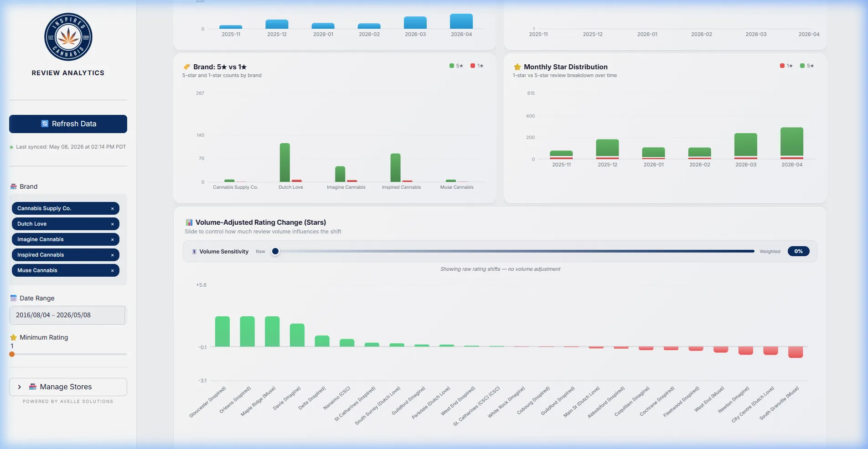Image resolution: width=868 pixels, height=449 pixels.
Task: Click the Date Range input field
Action: [x=67, y=315]
